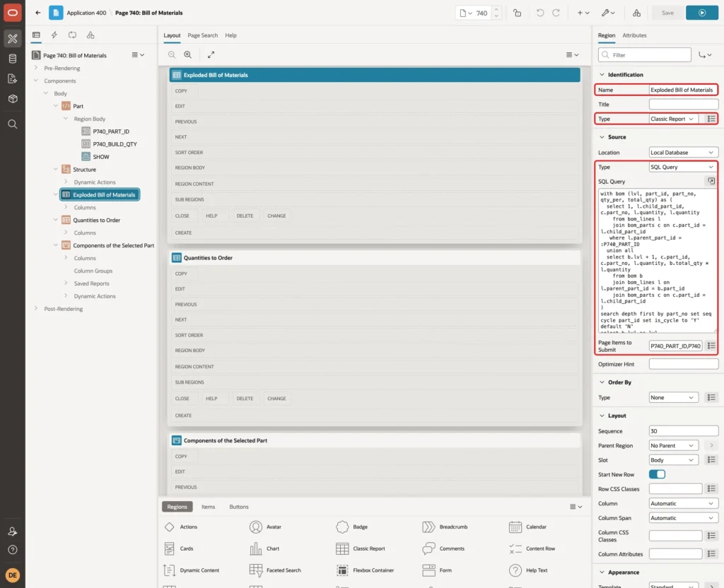Viewport: 724px width, 588px height.
Task: Open the Create plus menu
Action: pos(583,13)
